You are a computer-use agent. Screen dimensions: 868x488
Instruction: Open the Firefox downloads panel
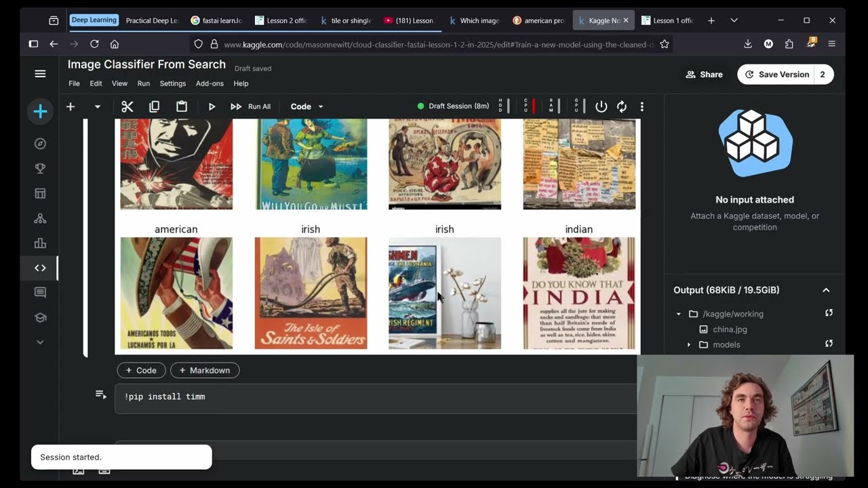(x=748, y=44)
